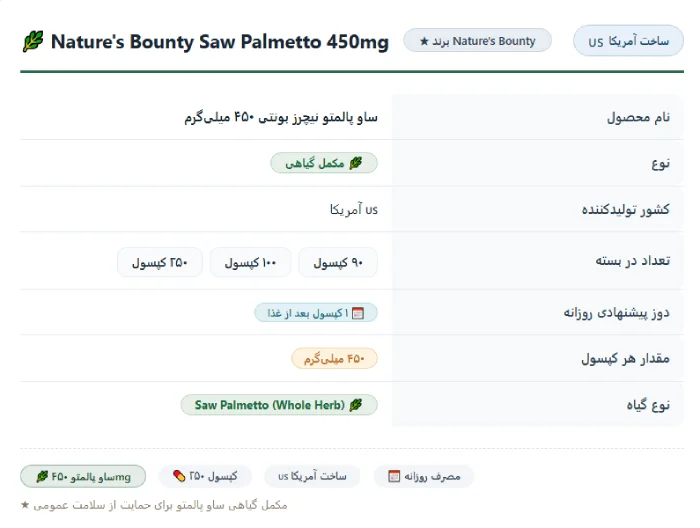Click the pill icon in the ۲۵۰ کپسول footer tag
Image resolution: width=700 pixels, height=528 pixels.
[x=179, y=476]
